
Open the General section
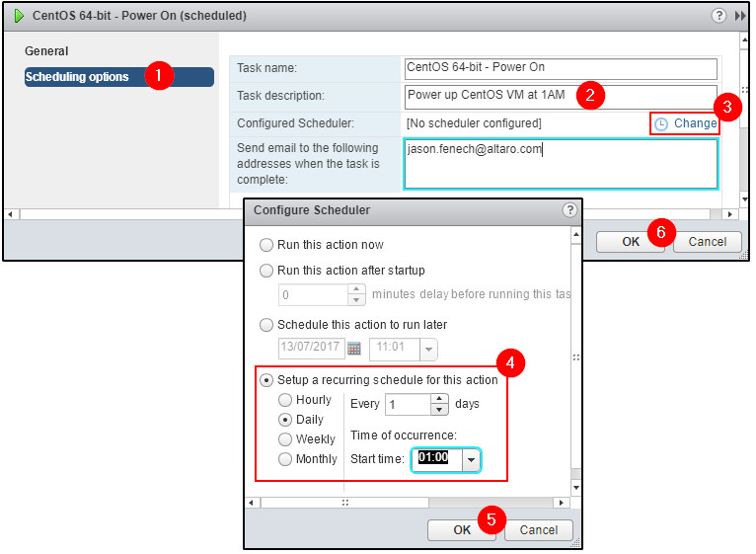(46, 51)
